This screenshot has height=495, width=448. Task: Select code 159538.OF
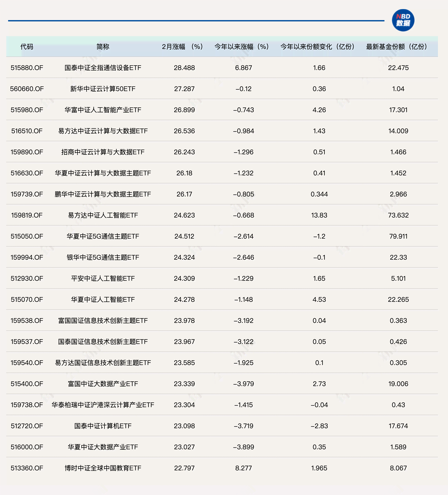pyautogui.click(x=27, y=321)
